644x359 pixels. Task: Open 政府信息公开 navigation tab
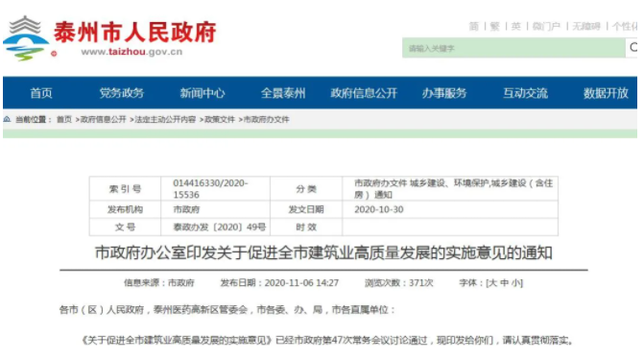point(364,93)
